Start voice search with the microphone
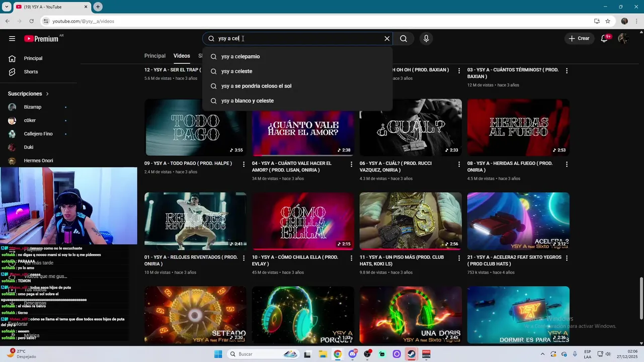The width and height of the screenshot is (644, 362). coord(426,39)
